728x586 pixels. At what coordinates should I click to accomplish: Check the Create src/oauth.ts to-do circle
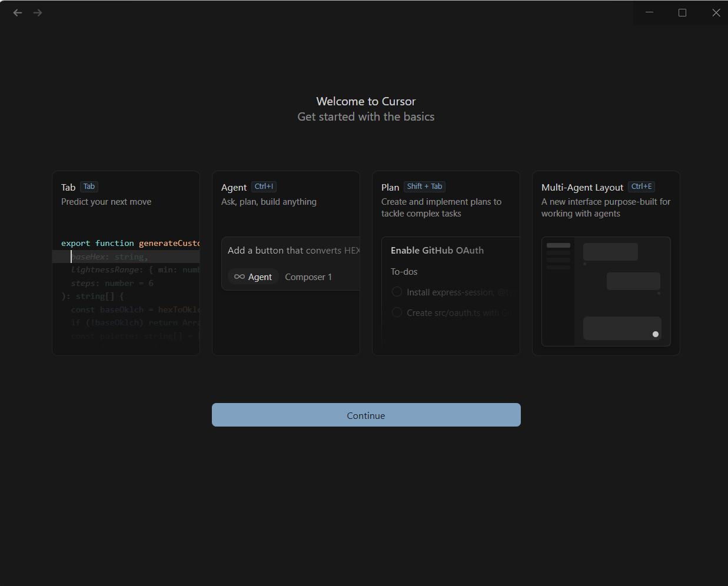[397, 312]
